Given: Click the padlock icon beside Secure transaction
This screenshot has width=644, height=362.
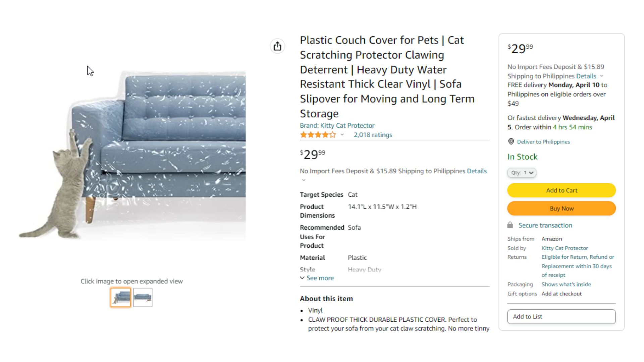Looking at the screenshot, I should point(510,225).
